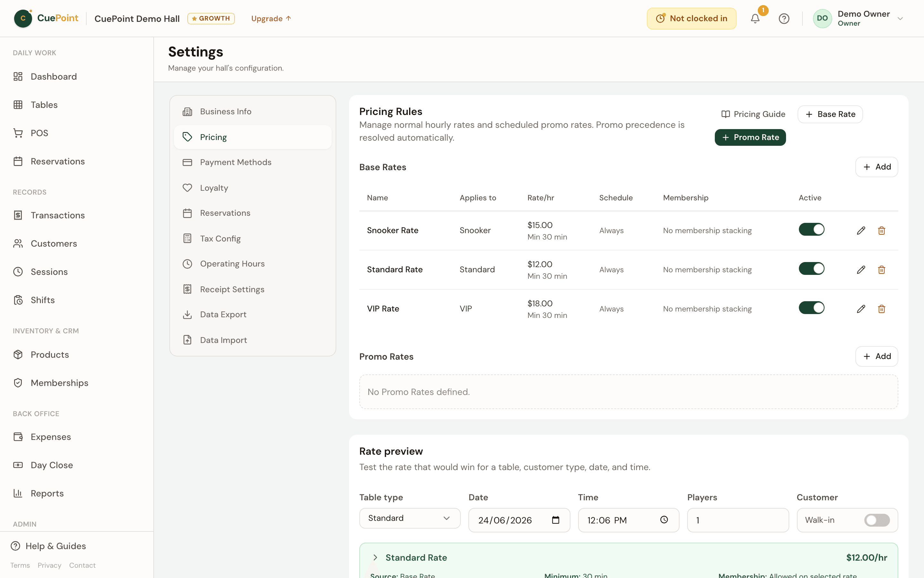Click the Expenses wallet icon
This screenshot has height=578, width=924.
(18, 437)
